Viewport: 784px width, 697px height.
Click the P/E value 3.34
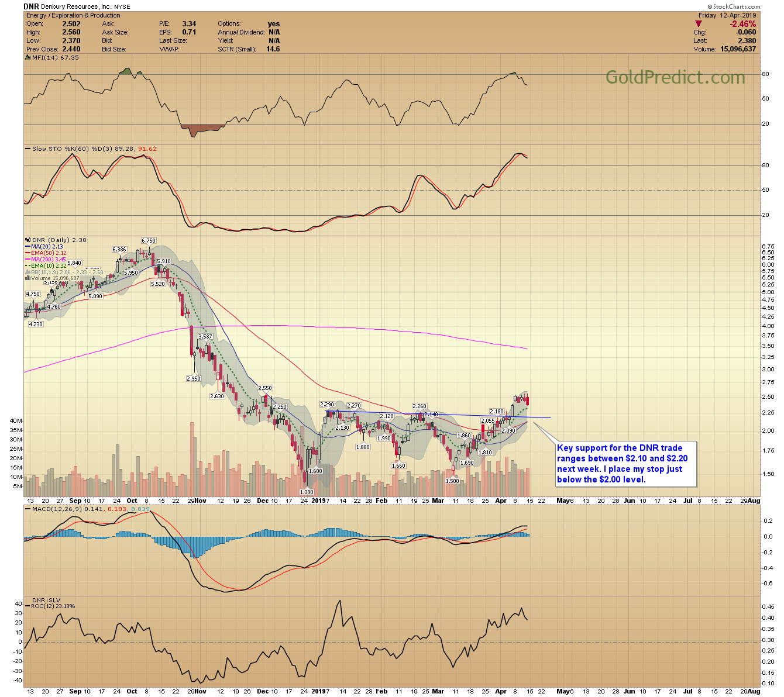coord(189,24)
